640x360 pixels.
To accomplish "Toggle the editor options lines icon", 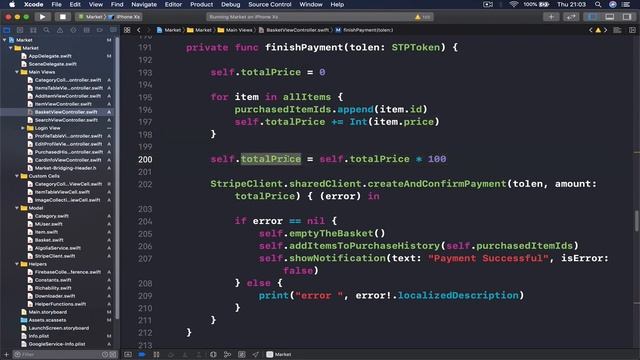I will [x=617, y=30].
